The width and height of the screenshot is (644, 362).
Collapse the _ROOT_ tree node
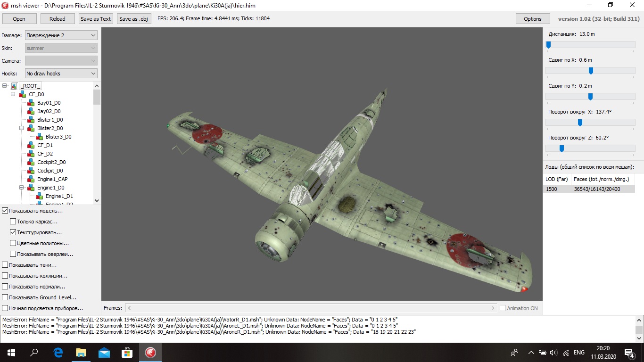[5, 86]
